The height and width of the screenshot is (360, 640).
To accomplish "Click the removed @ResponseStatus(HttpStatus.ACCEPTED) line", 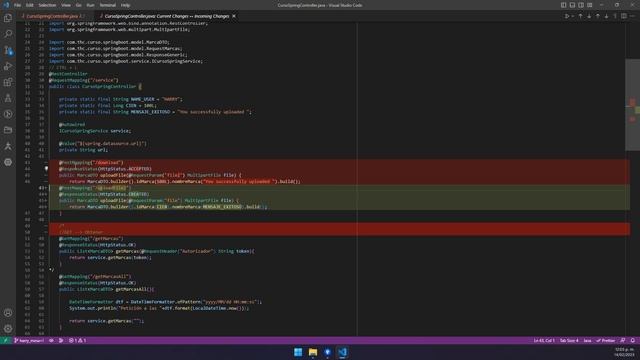I will tap(105, 169).
